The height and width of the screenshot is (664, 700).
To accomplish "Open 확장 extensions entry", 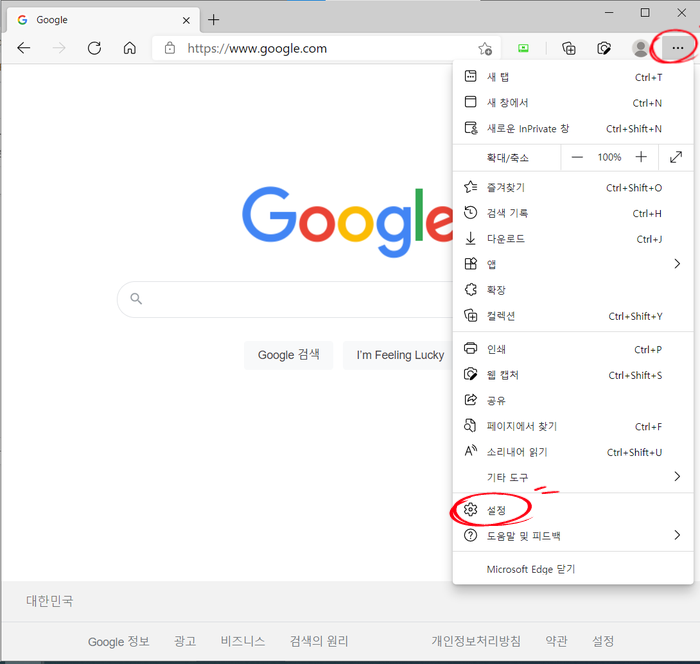I will pyautogui.click(x=573, y=290).
